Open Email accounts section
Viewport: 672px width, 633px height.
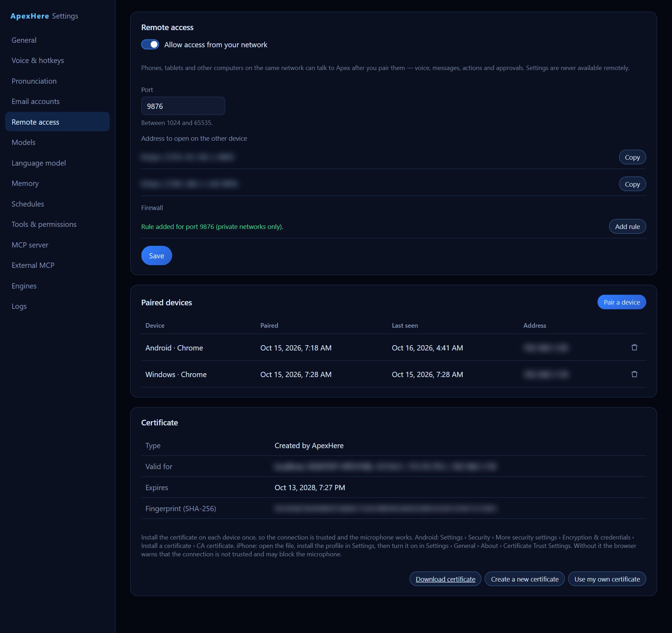point(57,101)
